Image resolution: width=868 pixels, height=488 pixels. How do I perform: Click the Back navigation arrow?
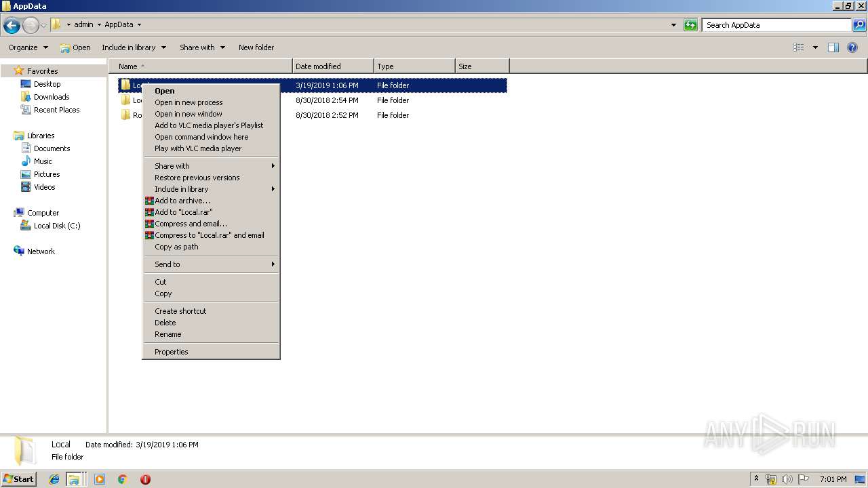(12, 25)
